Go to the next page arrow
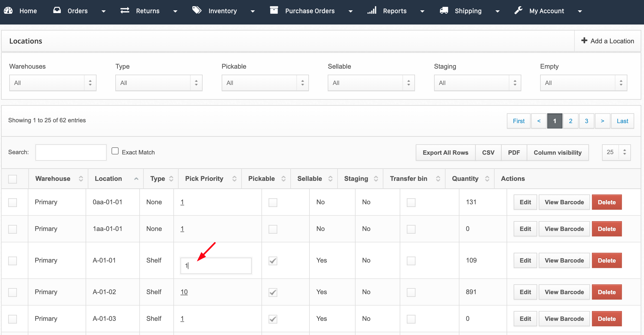This screenshot has height=335, width=644. tap(602, 121)
